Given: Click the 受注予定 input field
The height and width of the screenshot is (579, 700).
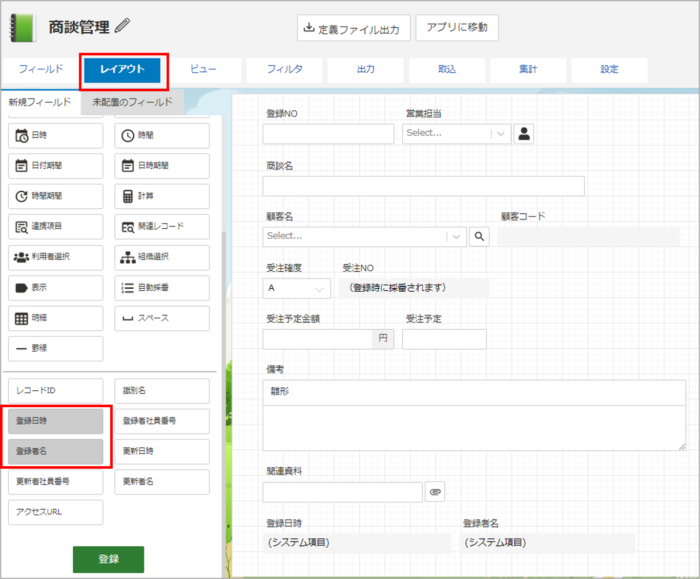Looking at the screenshot, I should 444,339.
